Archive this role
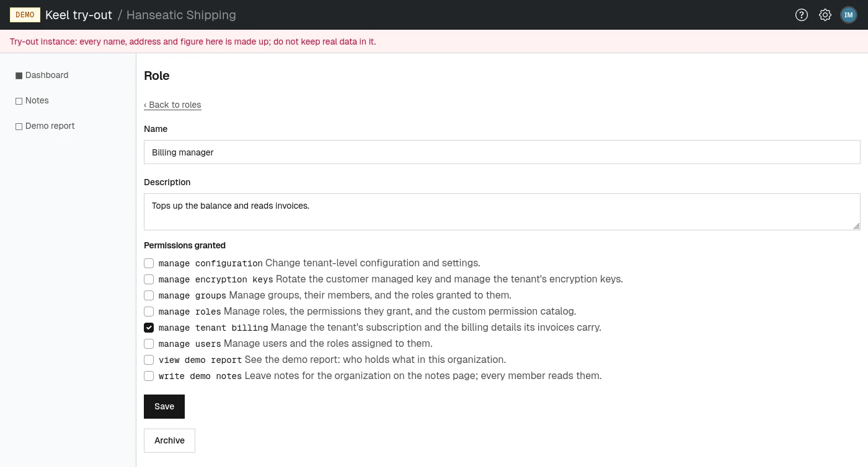The width and height of the screenshot is (868, 467). click(169, 440)
